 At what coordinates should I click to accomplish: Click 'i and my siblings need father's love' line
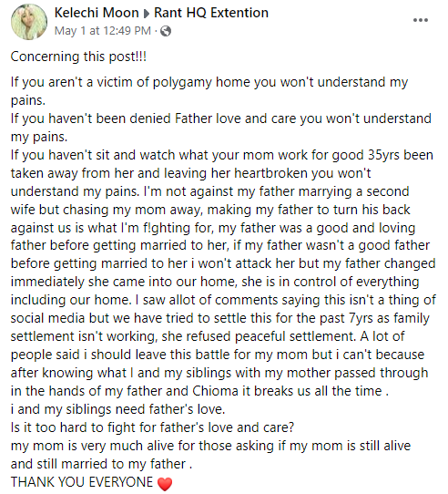tap(117, 409)
